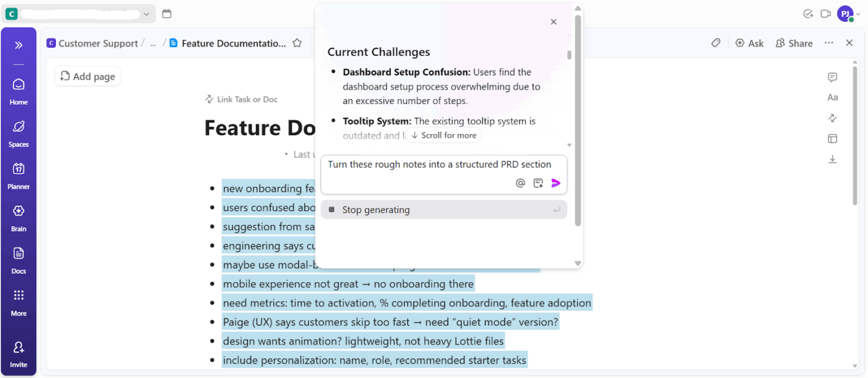
Task: Send the AI prompt with the purple arrow
Action: [556, 183]
